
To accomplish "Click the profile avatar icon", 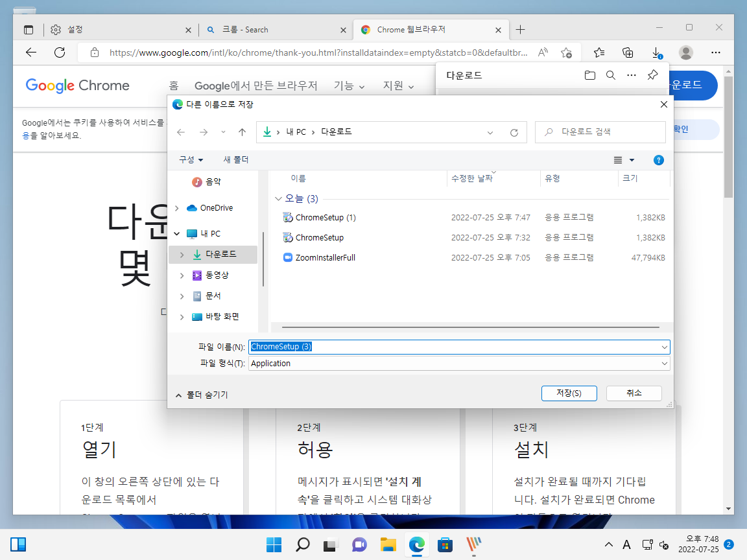I will click(686, 52).
